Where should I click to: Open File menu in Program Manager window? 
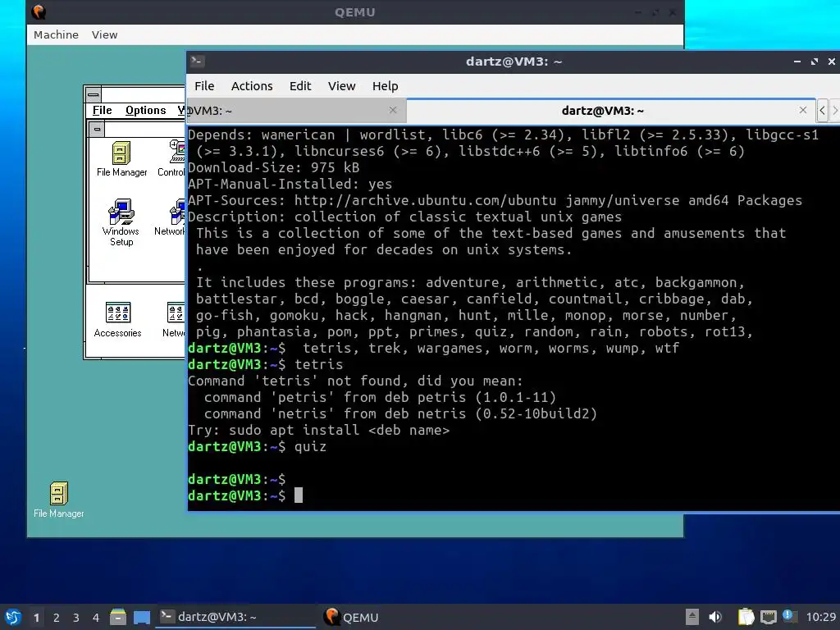tap(102, 111)
